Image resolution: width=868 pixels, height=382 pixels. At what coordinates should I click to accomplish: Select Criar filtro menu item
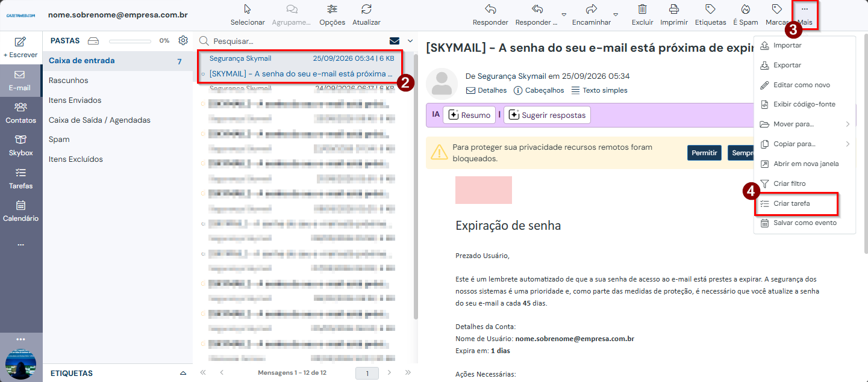pyautogui.click(x=805, y=183)
